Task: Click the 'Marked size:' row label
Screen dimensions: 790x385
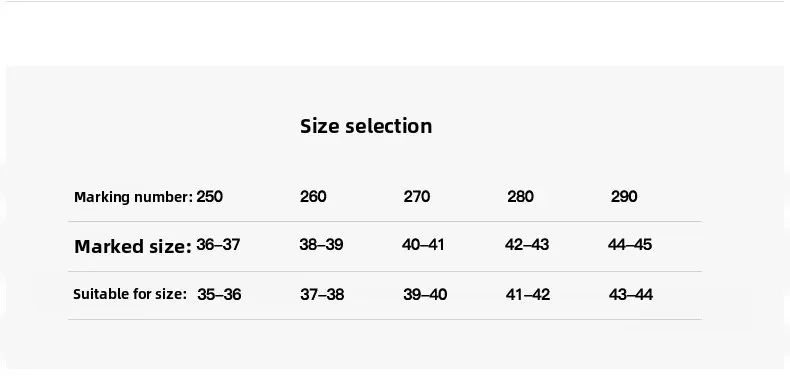Action: coord(133,246)
